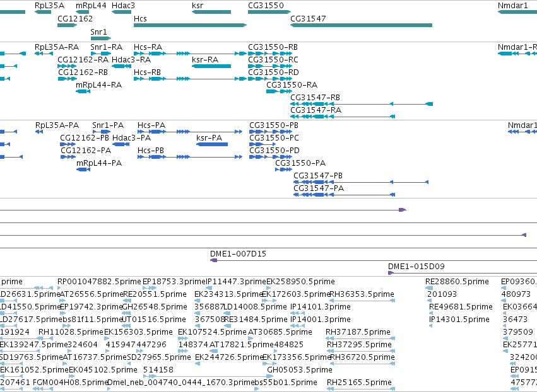Select the CG12162-PB protein label
The width and height of the screenshot is (537, 392).
85,138
